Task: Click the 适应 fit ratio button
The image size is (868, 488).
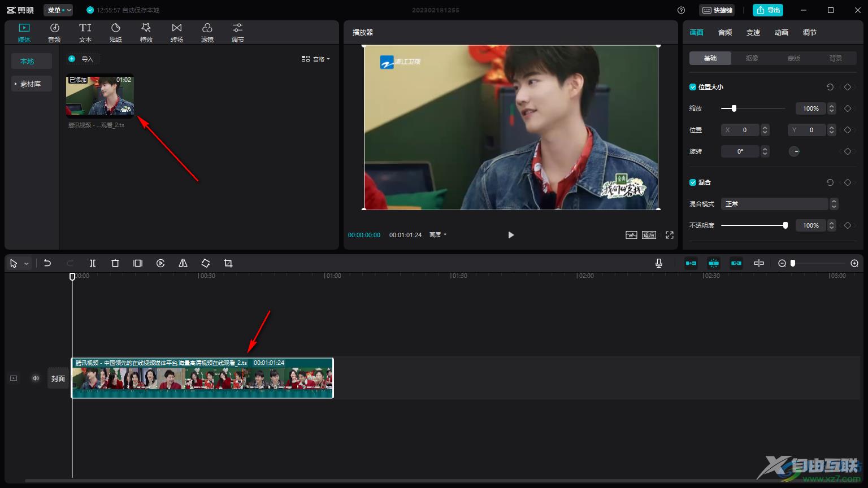Action: click(x=649, y=235)
